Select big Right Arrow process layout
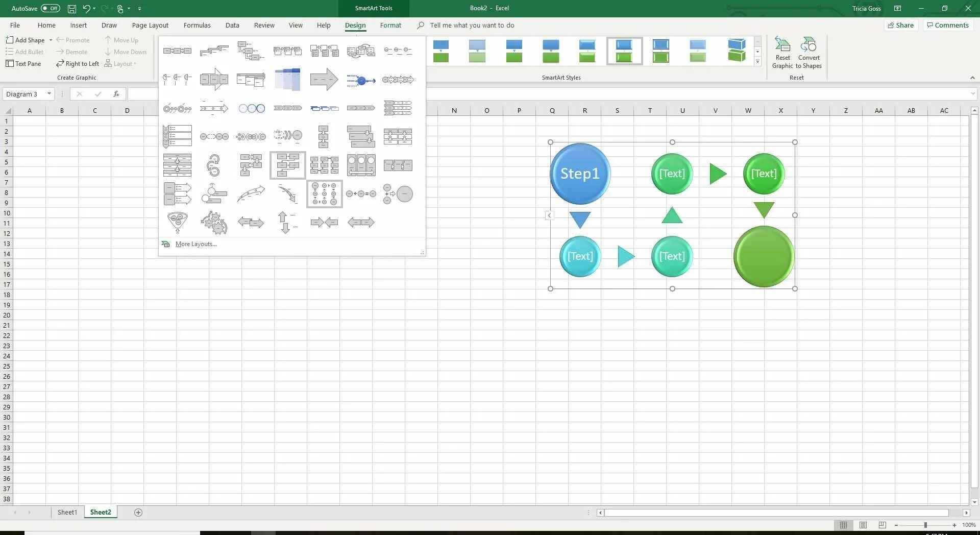 click(324, 80)
